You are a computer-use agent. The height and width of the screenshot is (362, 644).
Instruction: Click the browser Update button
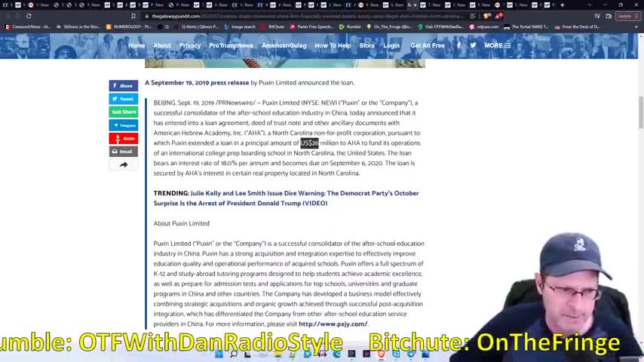point(628,16)
